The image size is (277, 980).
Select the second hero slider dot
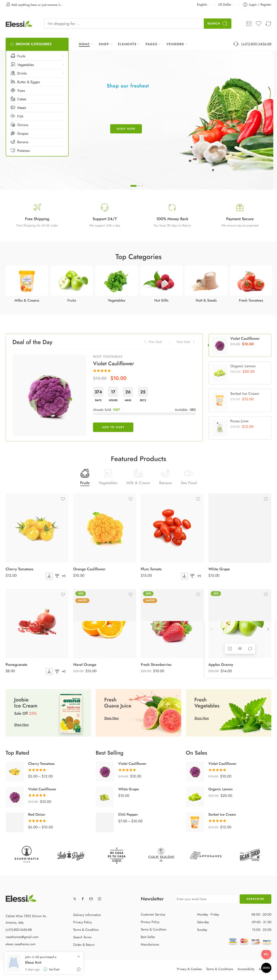[x=139, y=186]
